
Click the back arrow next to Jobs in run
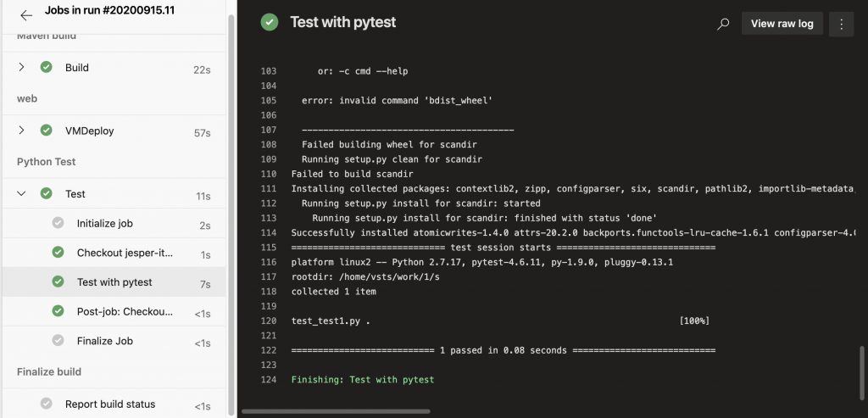26,15
